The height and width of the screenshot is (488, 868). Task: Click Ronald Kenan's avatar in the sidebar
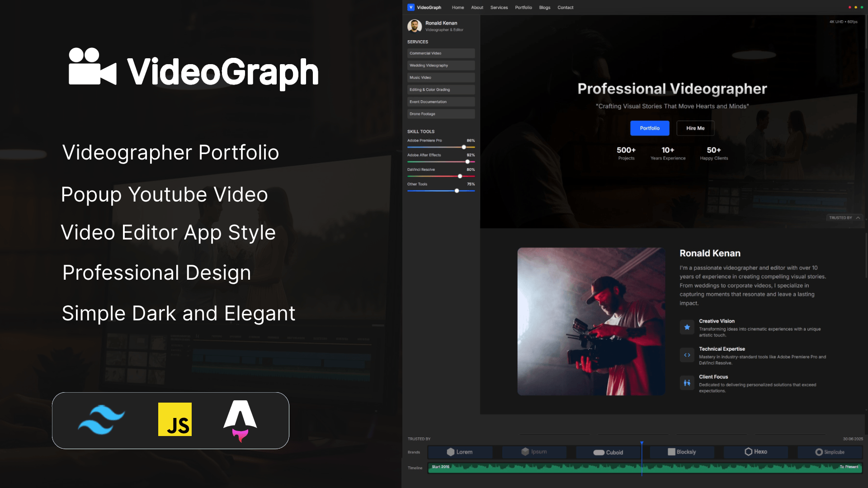tap(414, 26)
